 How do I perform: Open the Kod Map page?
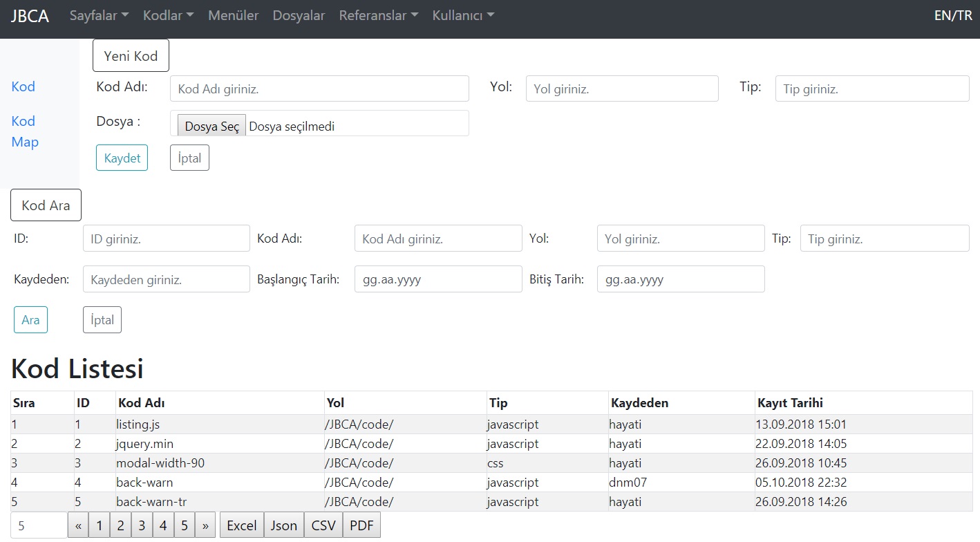tap(24, 131)
